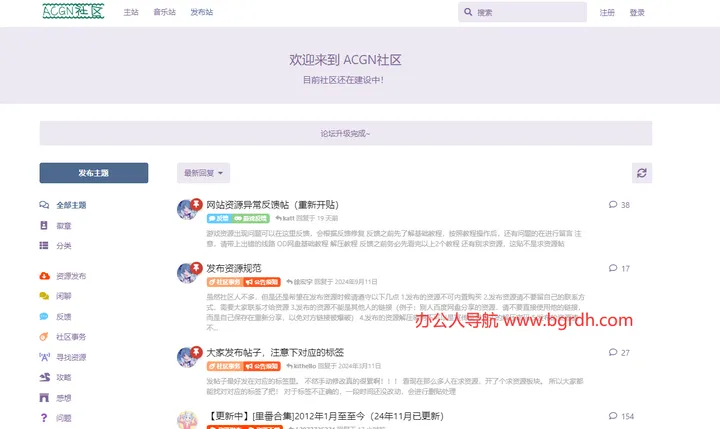
Task: Click the badge icon beside 徽章
Action: pyautogui.click(x=44, y=226)
